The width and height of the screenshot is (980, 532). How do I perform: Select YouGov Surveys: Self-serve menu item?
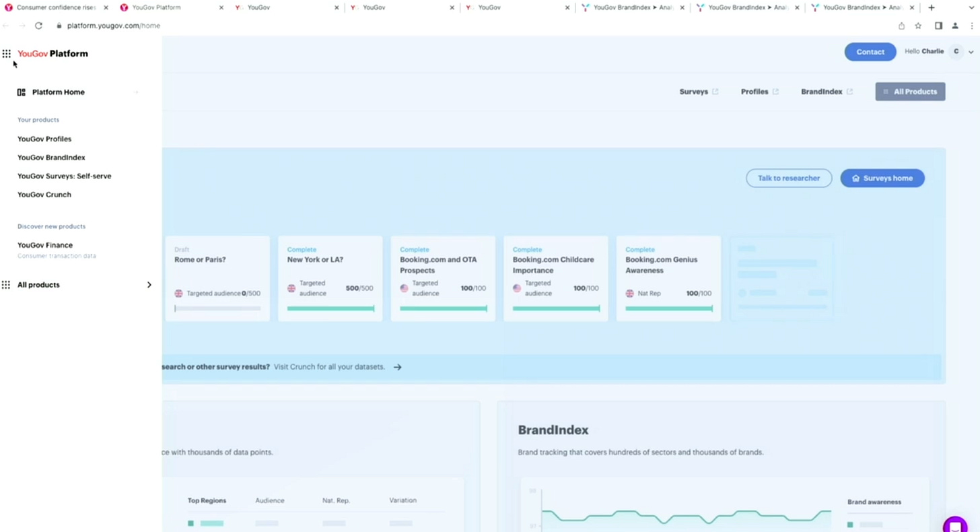(x=65, y=176)
